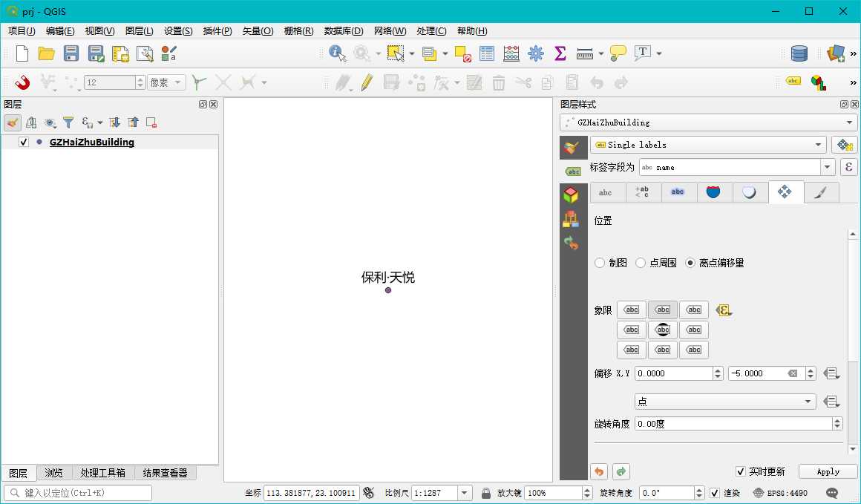Open the 项目(J) menu
This screenshot has width=861, height=504.
pyautogui.click(x=22, y=30)
